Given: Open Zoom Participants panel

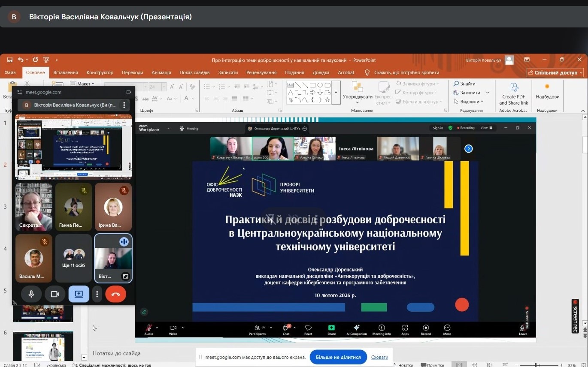Looking at the screenshot, I should (x=257, y=329).
